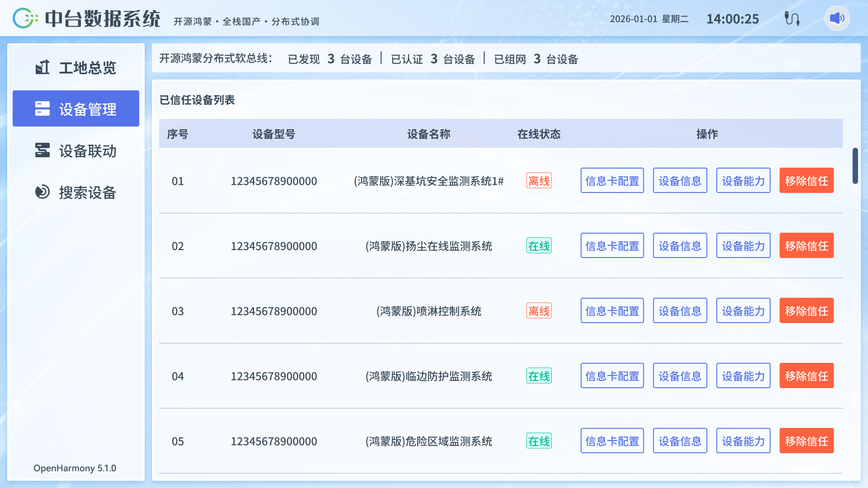Click the 设备管理 server icon
Image resolution: width=868 pixels, height=488 pixels.
pos(42,108)
